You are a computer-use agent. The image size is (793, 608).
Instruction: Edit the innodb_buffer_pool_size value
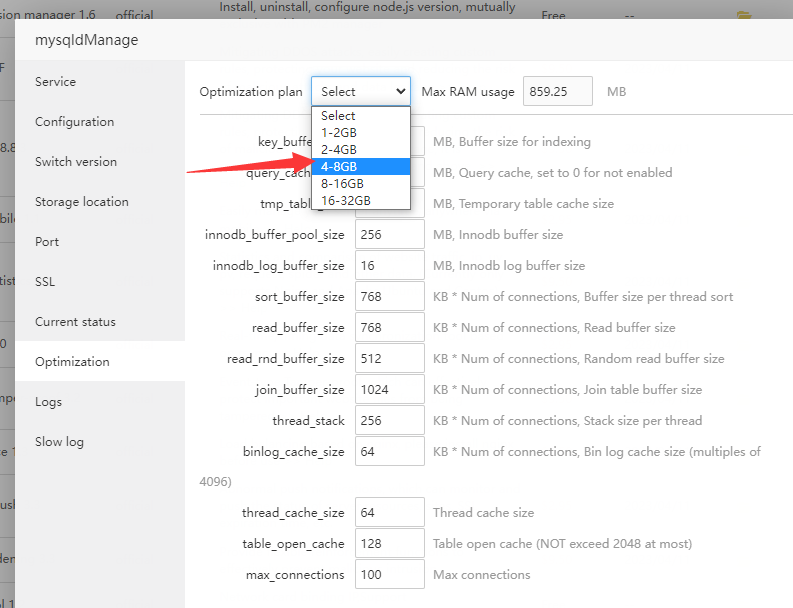(389, 234)
